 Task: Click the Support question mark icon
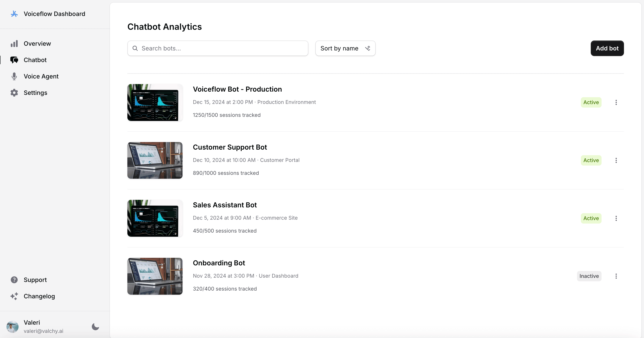(14, 280)
